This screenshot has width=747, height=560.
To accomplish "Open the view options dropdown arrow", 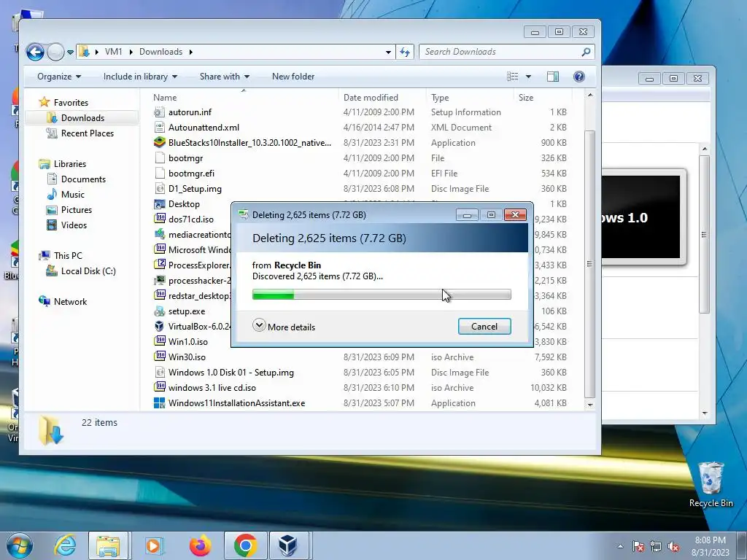I will [528, 77].
